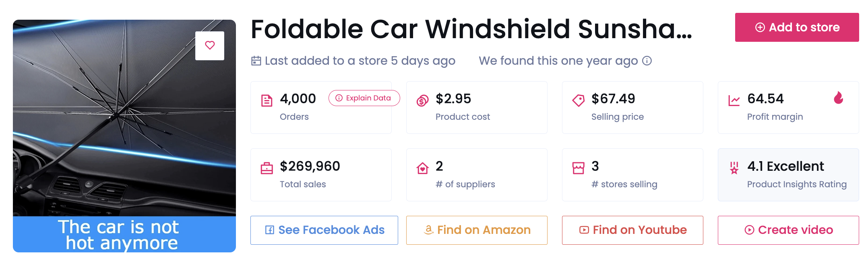This screenshot has width=868, height=258.
Task: Toggle the heart favorite on product image
Action: coord(210,45)
